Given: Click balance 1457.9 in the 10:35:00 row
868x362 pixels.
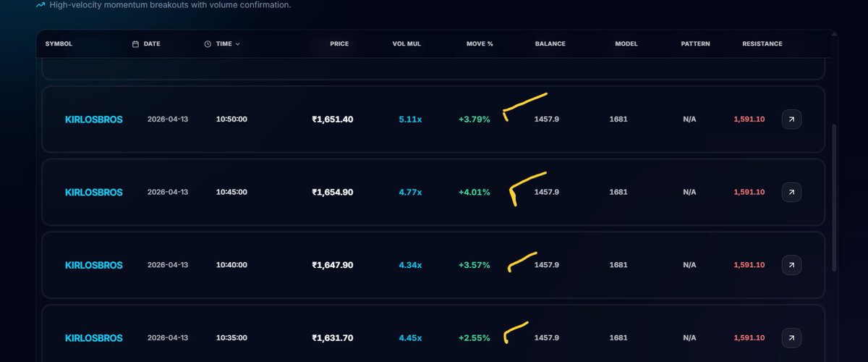Looking at the screenshot, I should (x=547, y=338).
